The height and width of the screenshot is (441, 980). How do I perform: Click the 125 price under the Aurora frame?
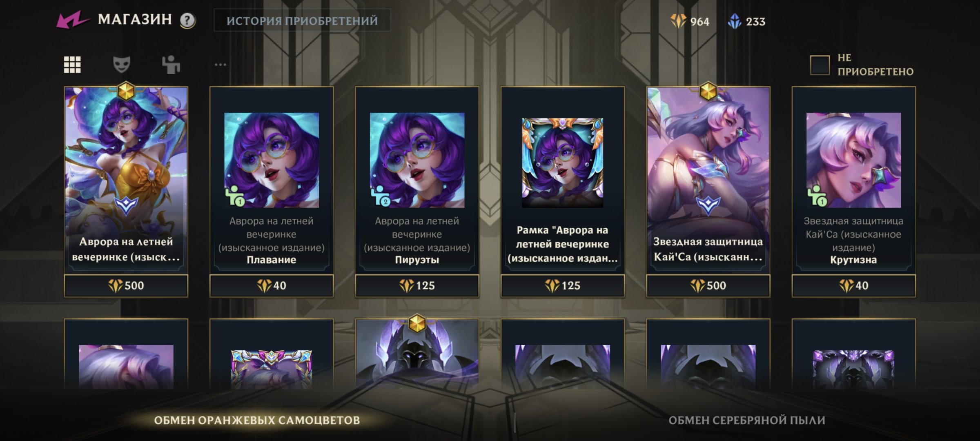(563, 285)
